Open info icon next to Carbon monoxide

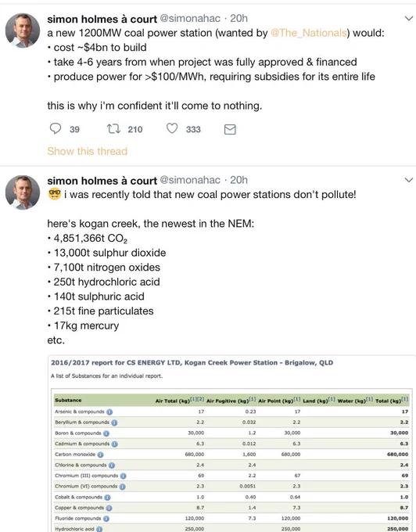[100, 455]
